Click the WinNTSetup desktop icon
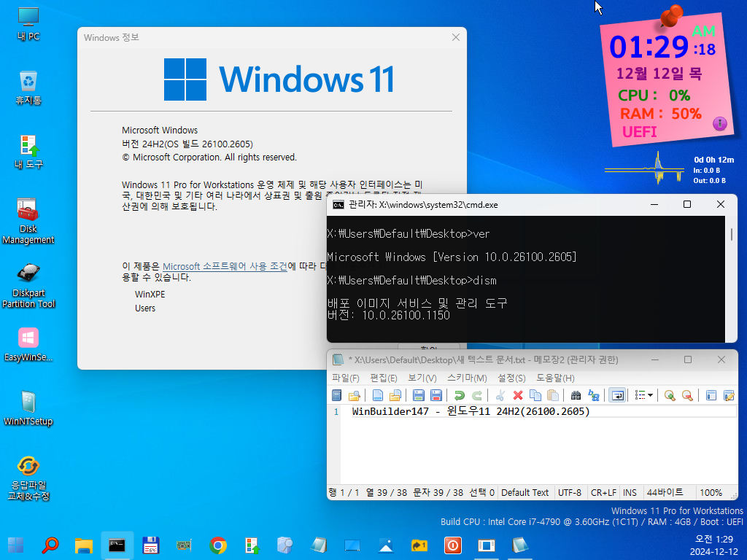 28,408
